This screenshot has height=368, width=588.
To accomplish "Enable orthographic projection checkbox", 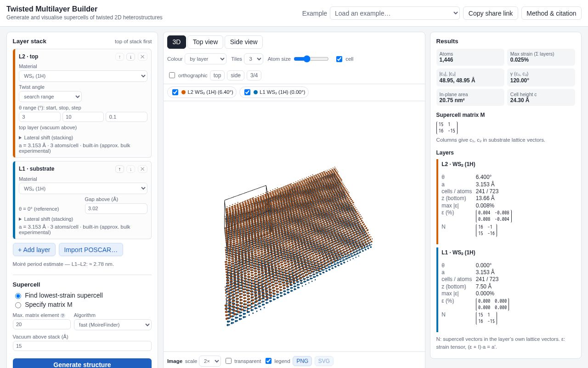I will click(x=172, y=75).
